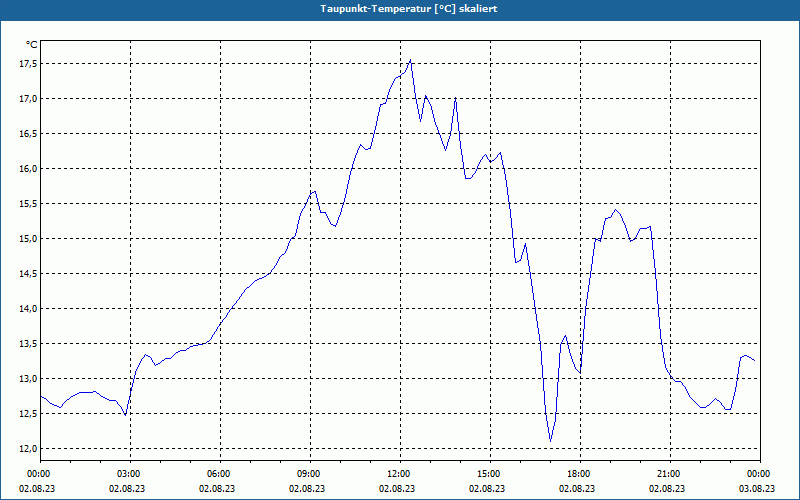This screenshot has height=500, width=800.
Task: Click the 00:00 time label above 02.08.23
Action: [x=37, y=474]
